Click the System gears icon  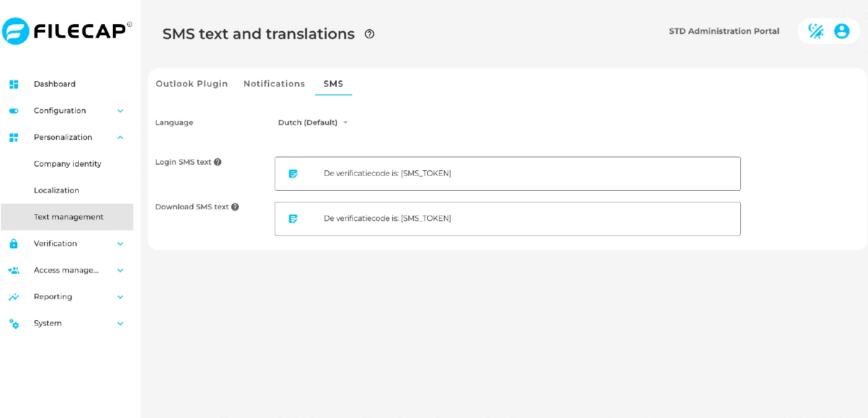click(x=14, y=324)
